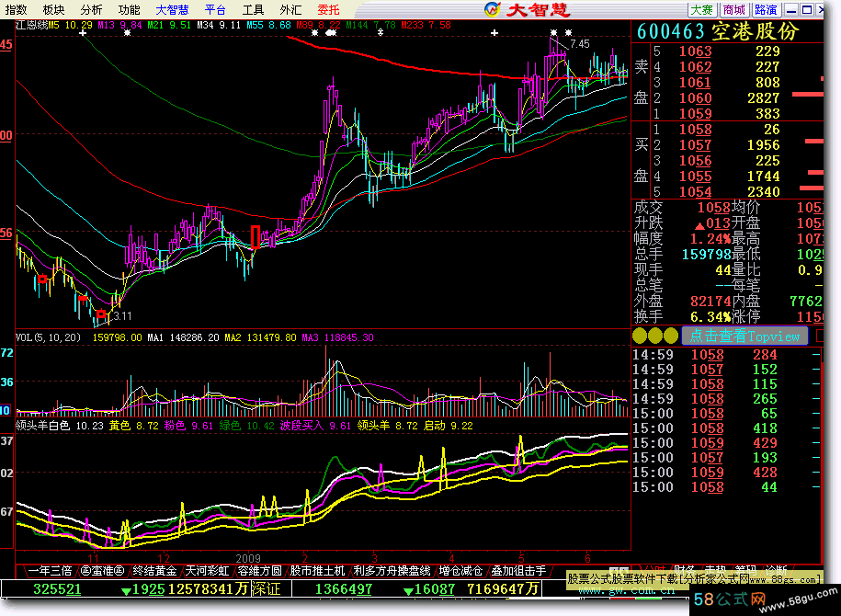Image resolution: width=841 pixels, height=616 pixels.
Task: Click the 总手 value 159798
Action: 707,255
